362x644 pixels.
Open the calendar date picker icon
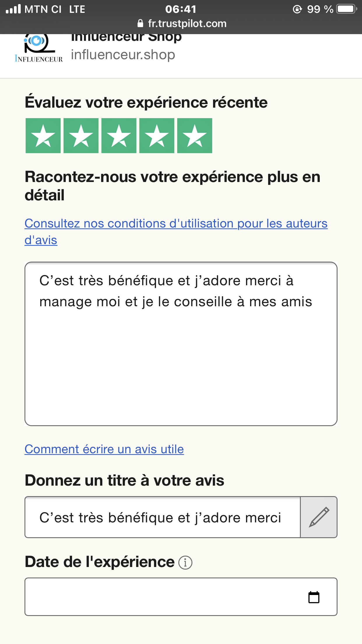click(x=314, y=597)
